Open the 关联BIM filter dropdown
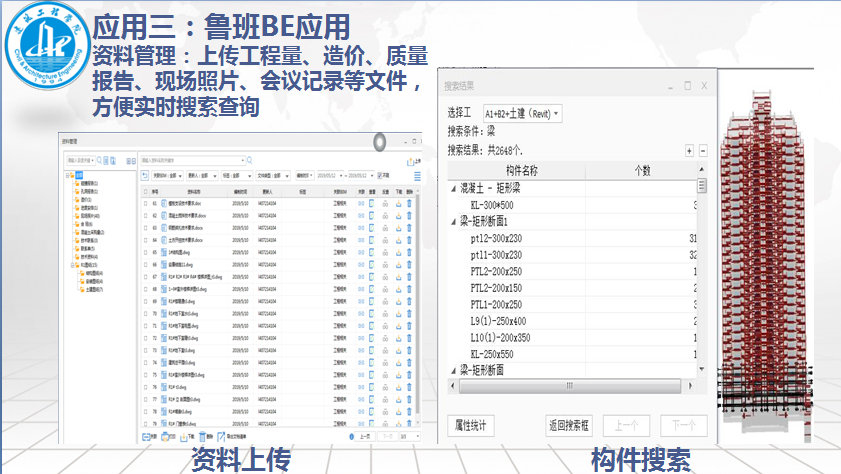The image size is (841, 474). click(x=168, y=175)
